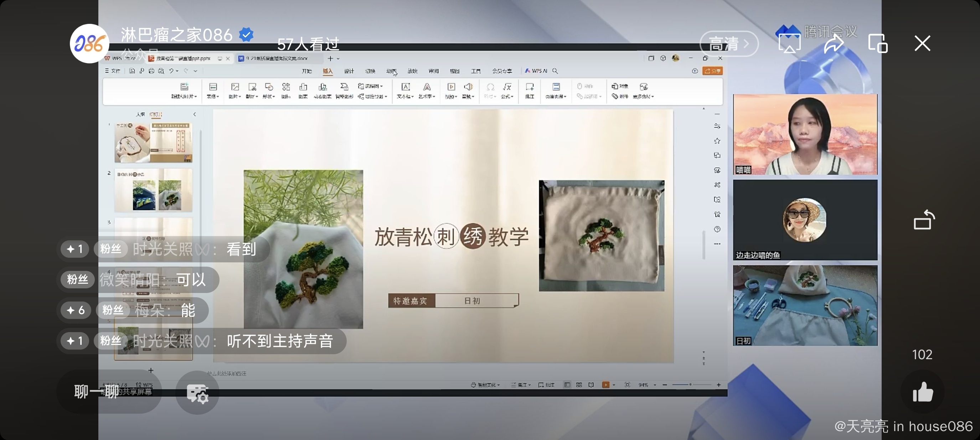The image size is (980, 440).
Task: Open WPS AI assistant
Action: click(536, 71)
